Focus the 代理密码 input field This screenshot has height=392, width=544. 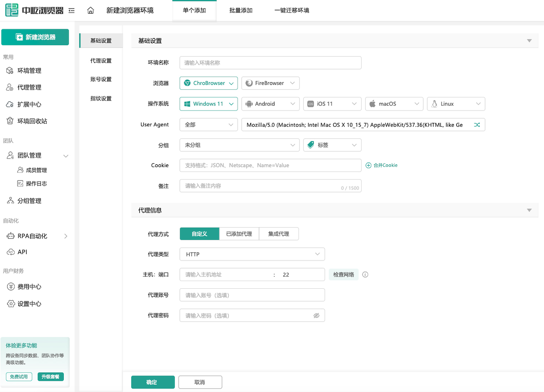click(x=252, y=316)
